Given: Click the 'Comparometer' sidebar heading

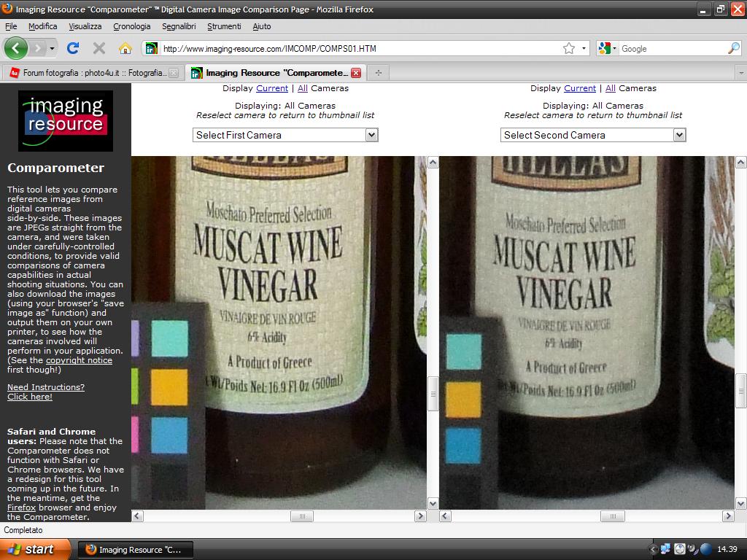Looking at the screenshot, I should [55, 168].
